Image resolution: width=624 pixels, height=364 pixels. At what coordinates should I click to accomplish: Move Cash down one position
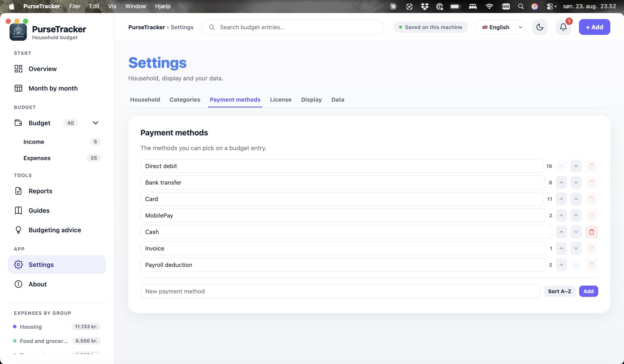(x=576, y=232)
